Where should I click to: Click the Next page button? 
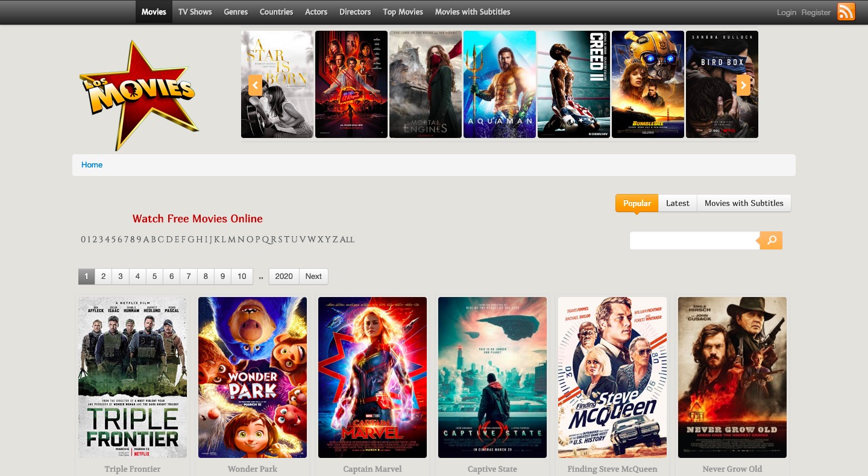coord(313,276)
